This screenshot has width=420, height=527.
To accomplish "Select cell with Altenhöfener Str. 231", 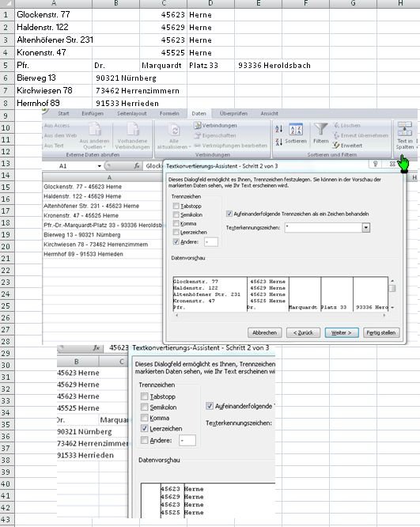I will click(x=54, y=40).
